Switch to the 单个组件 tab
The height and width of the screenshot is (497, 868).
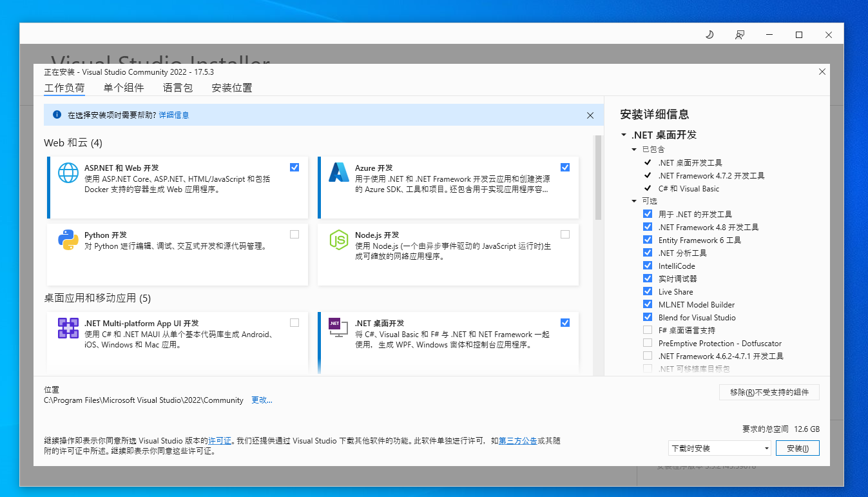coord(124,88)
